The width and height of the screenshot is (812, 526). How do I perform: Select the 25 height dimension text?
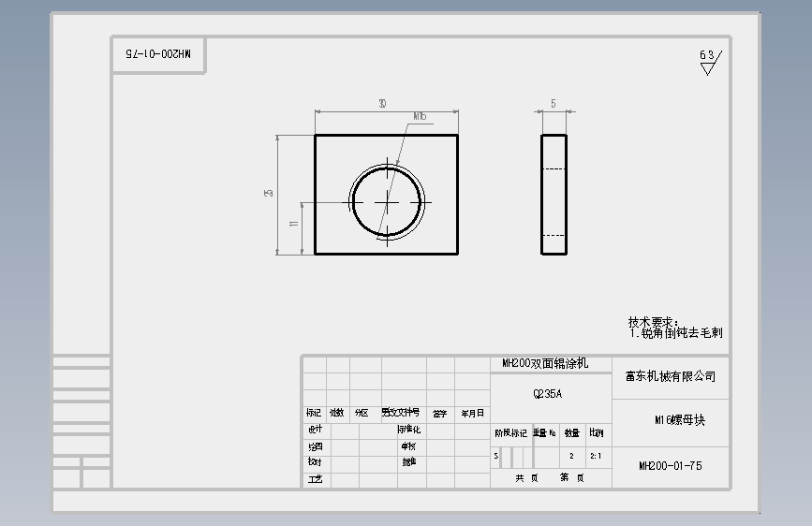pyautogui.click(x=268, y=193)
